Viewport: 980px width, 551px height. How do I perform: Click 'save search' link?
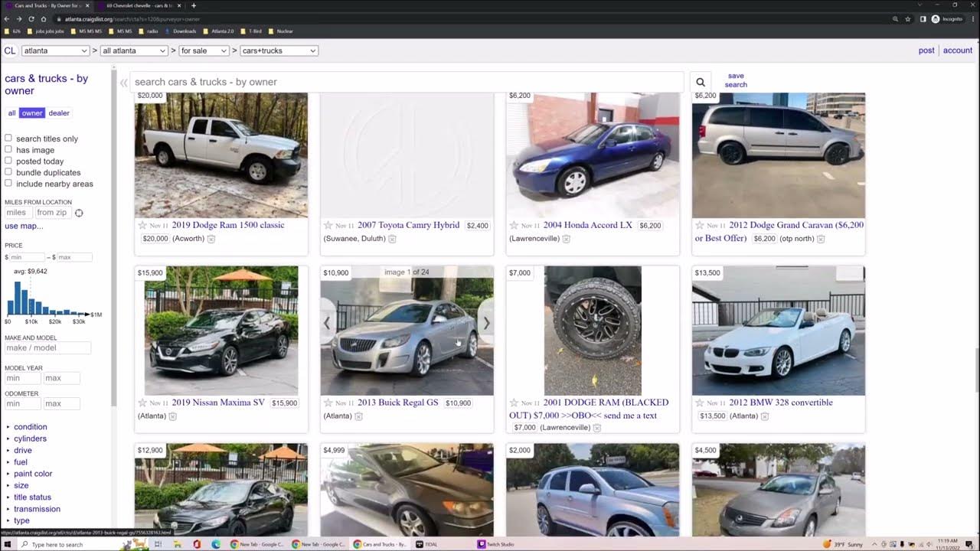tap(736, 80)
